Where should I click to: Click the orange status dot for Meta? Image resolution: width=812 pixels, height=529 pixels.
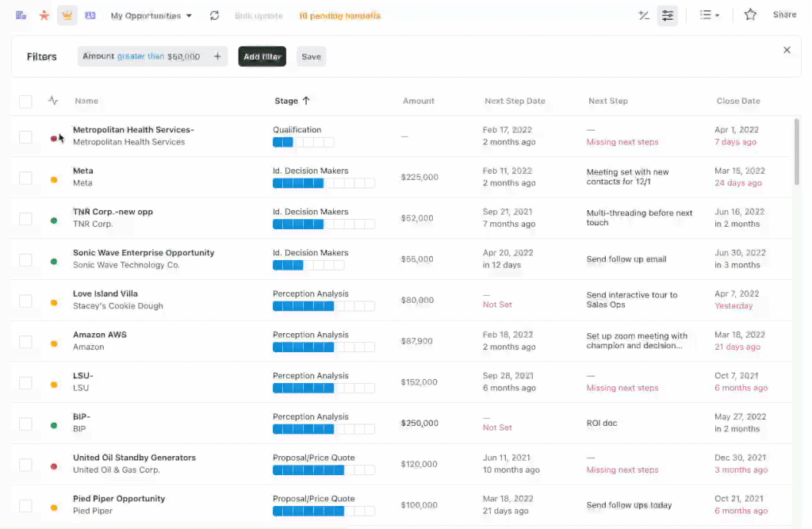54,180
